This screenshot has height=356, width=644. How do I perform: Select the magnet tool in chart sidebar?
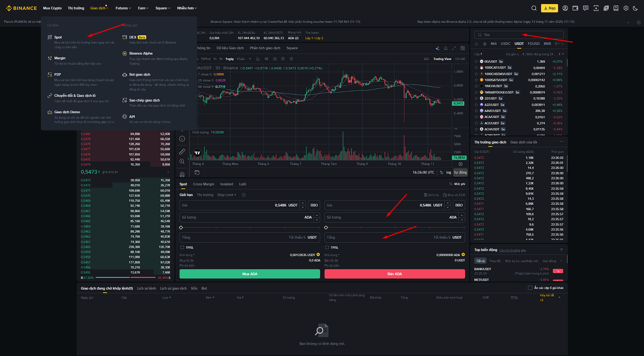(x=182, y=174)
